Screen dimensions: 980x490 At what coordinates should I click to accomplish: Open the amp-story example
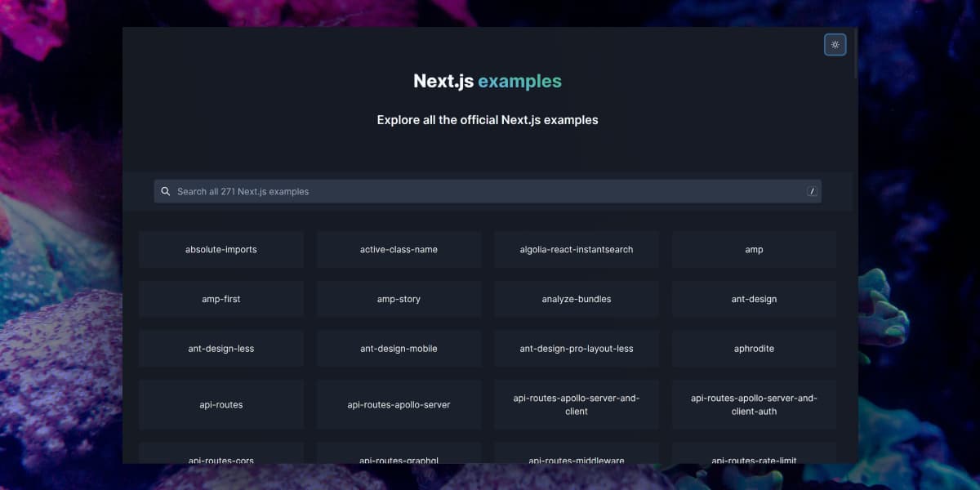point(399,299)
